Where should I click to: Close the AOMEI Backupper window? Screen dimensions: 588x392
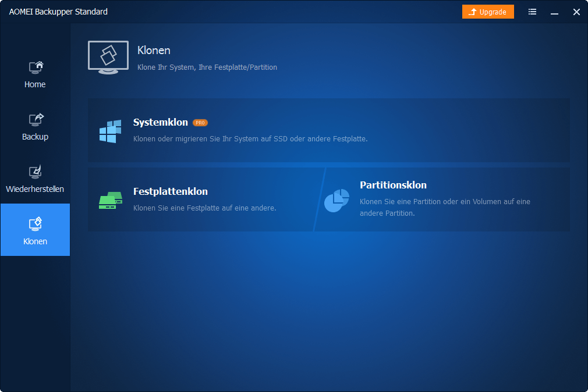[x=576, y=12]
